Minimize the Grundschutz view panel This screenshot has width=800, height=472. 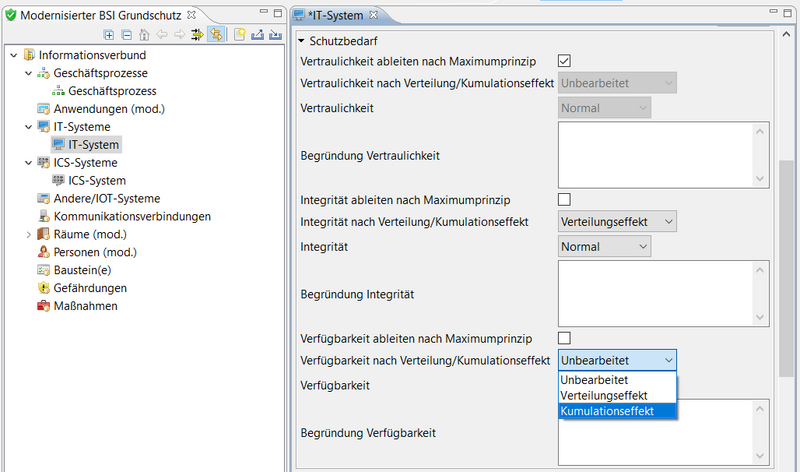point(264,12)
